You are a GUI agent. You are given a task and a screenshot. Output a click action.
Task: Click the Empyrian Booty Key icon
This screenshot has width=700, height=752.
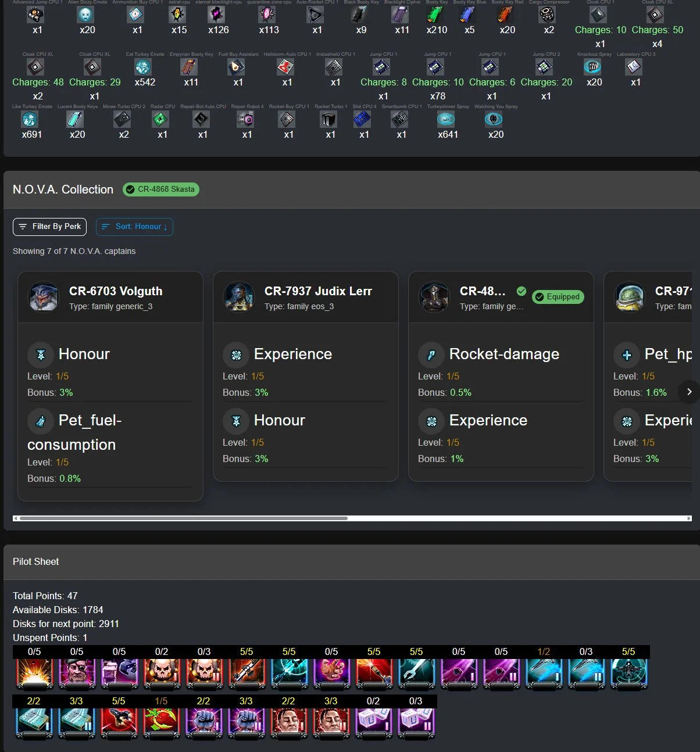point(190,67)
